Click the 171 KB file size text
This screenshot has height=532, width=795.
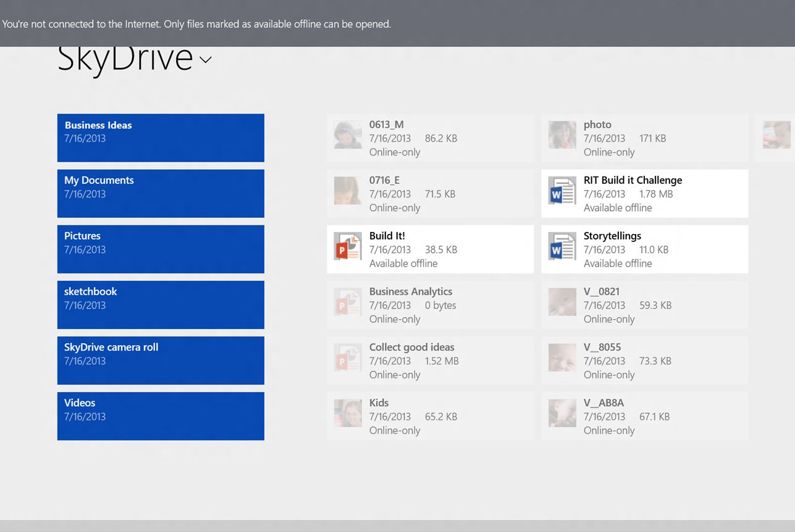point(652,138)
